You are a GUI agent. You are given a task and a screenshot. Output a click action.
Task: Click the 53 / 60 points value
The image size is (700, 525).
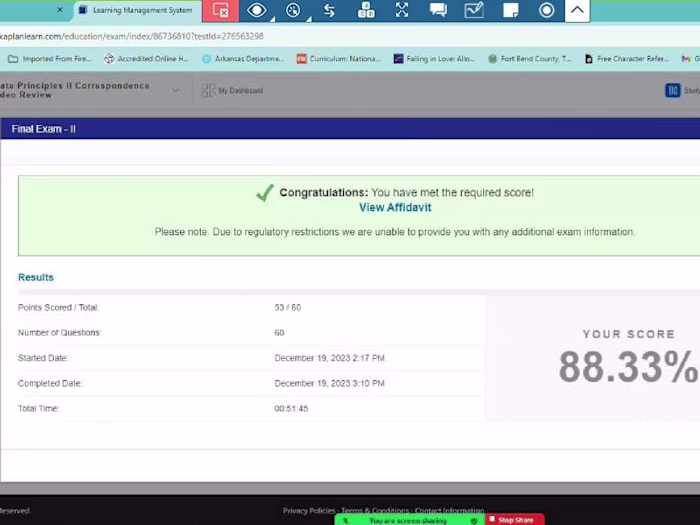288,308
